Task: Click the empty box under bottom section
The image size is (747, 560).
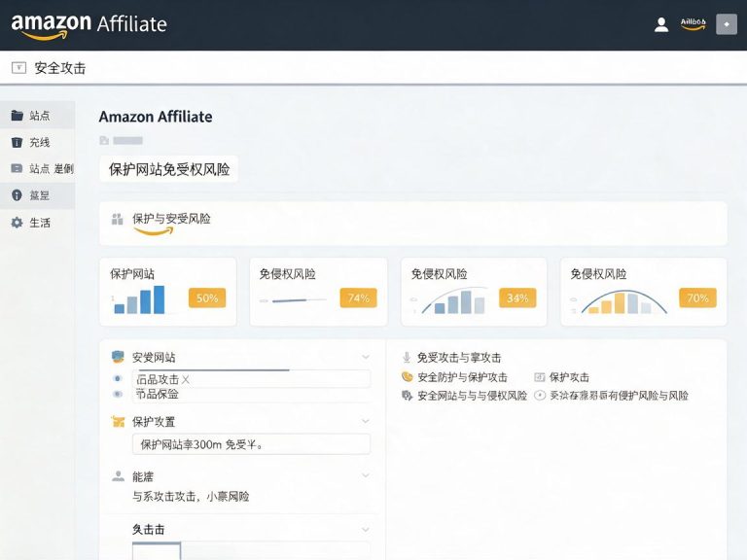Action: [157, 550]
